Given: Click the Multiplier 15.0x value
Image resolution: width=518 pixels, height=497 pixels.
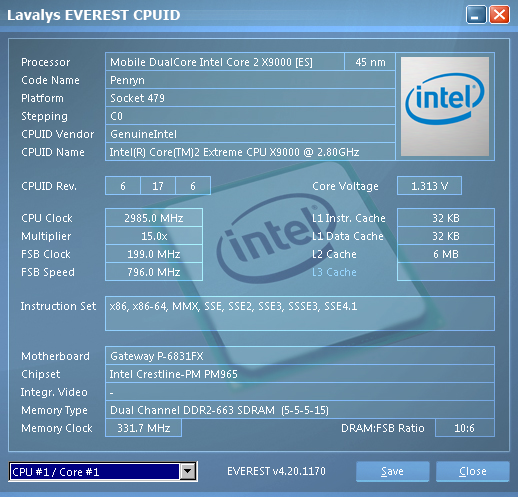Looking at the screenshot, I should pos(154,236).
